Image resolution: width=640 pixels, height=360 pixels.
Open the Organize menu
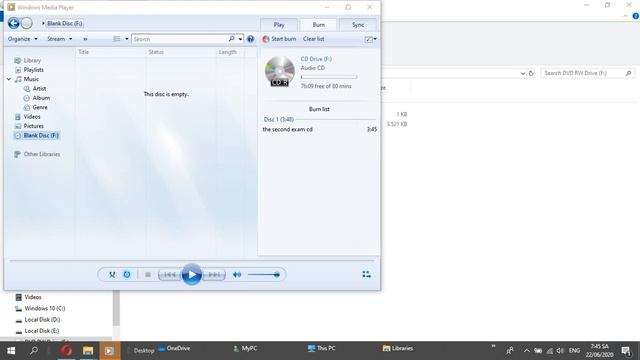pyautogui.click(x=22, y=39)
